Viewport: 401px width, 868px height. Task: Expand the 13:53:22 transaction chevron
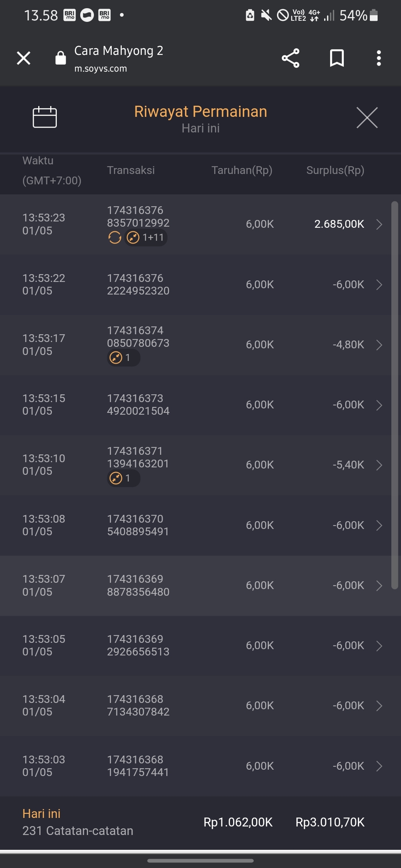click(379, 285)
